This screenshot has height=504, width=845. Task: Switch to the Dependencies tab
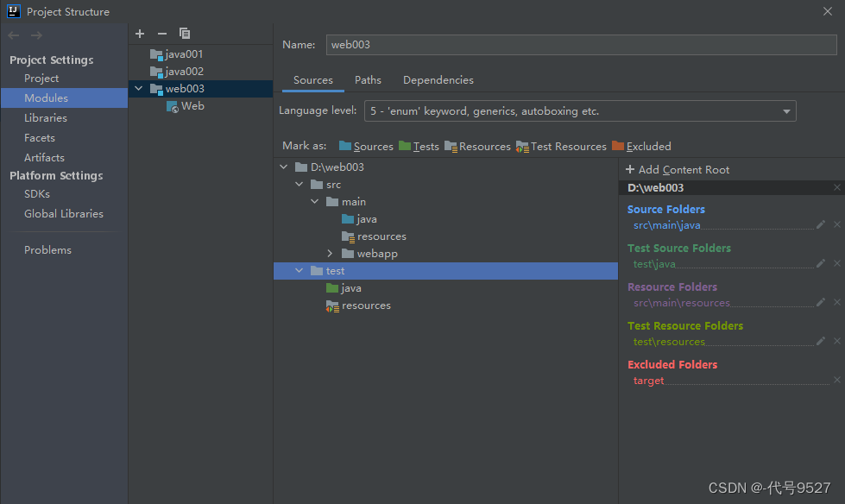click(x=438, y=80)
